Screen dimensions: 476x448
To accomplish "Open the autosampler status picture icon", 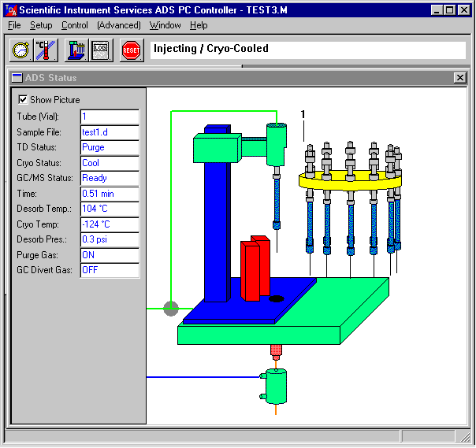I will click(x=76, y=50).
